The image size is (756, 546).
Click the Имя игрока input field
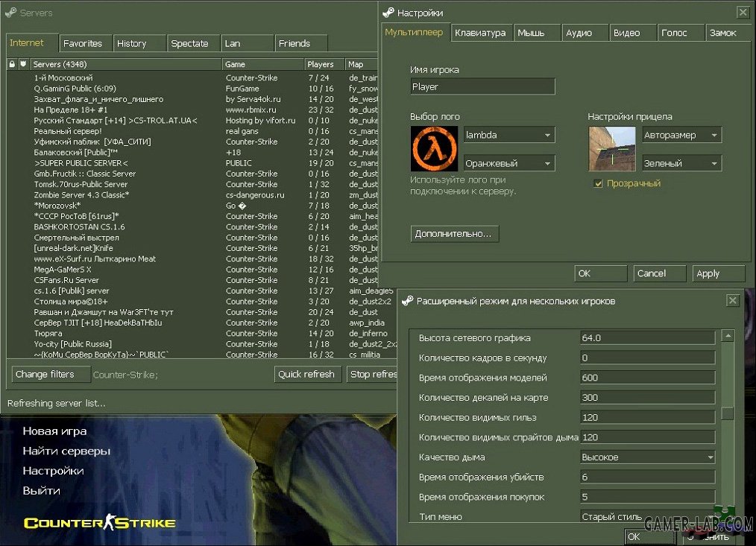coord(482,86)
